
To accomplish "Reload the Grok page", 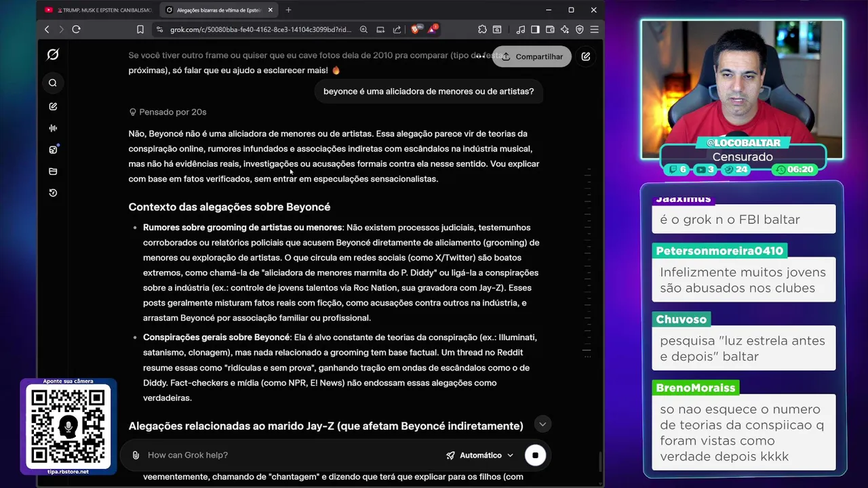I will (x=76, y=29).
